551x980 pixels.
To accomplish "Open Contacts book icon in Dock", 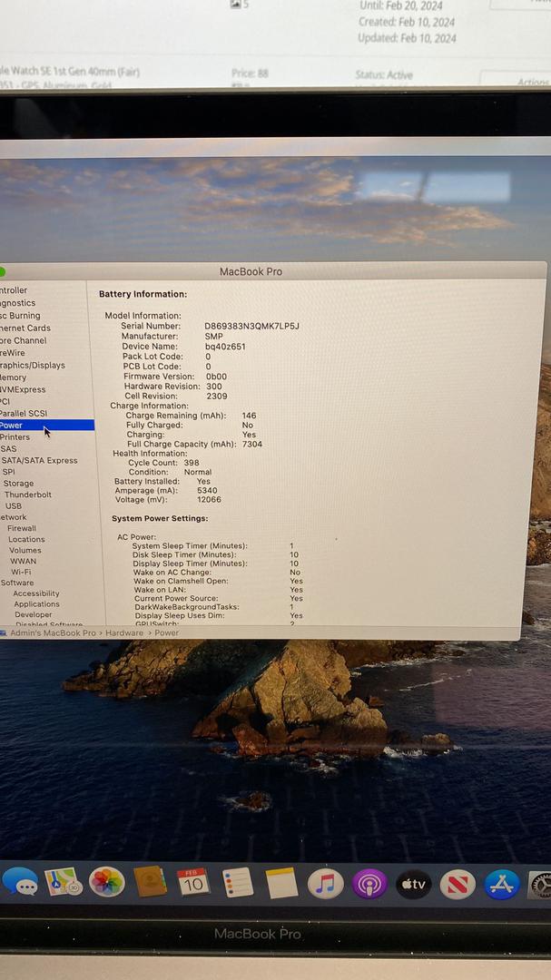I will click(x=150, y=881).
